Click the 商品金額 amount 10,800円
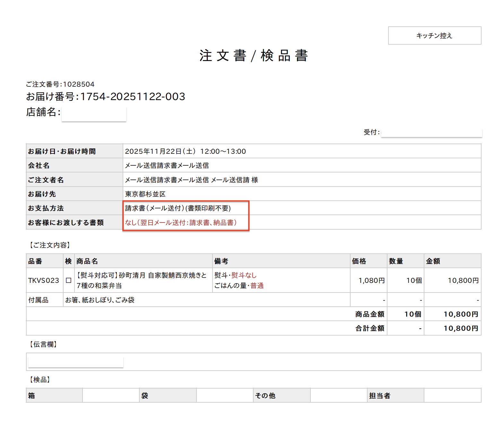504x447 pixels. coord(461,314)
